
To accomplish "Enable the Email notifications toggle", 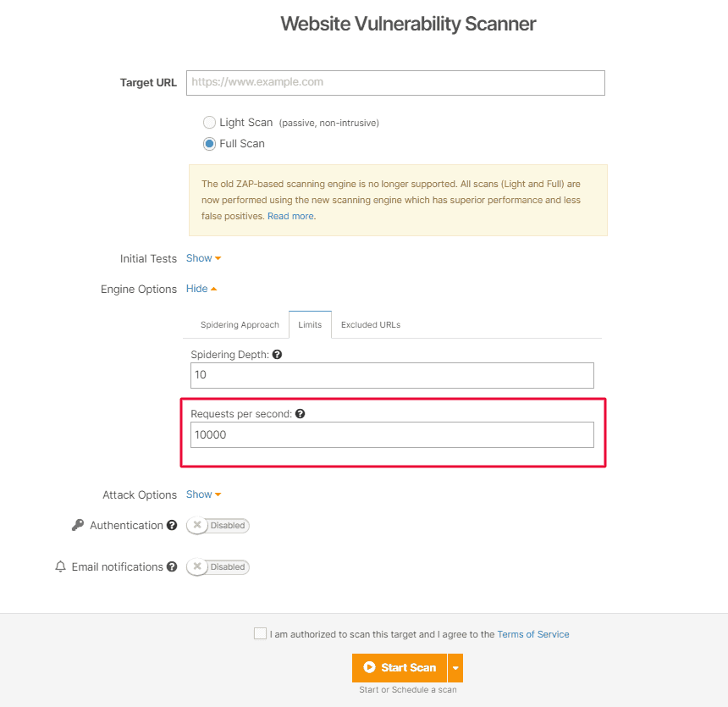I will click(x=218, y=567).
